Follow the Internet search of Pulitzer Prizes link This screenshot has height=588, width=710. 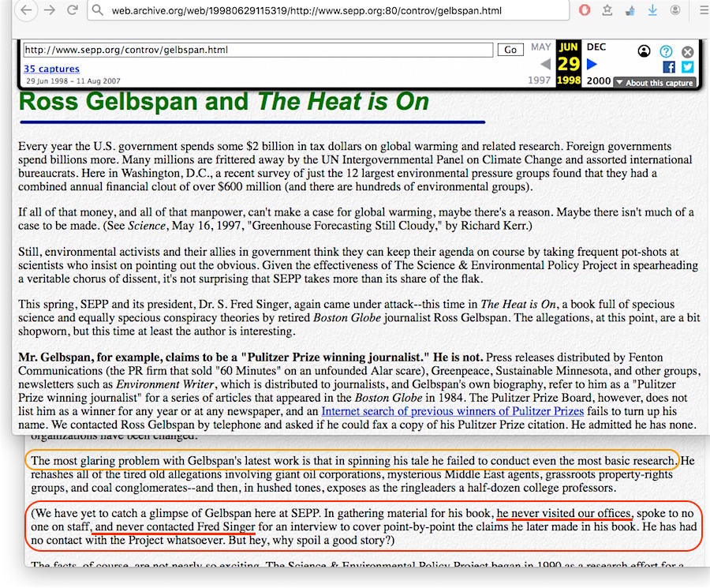tap(452, 411)
